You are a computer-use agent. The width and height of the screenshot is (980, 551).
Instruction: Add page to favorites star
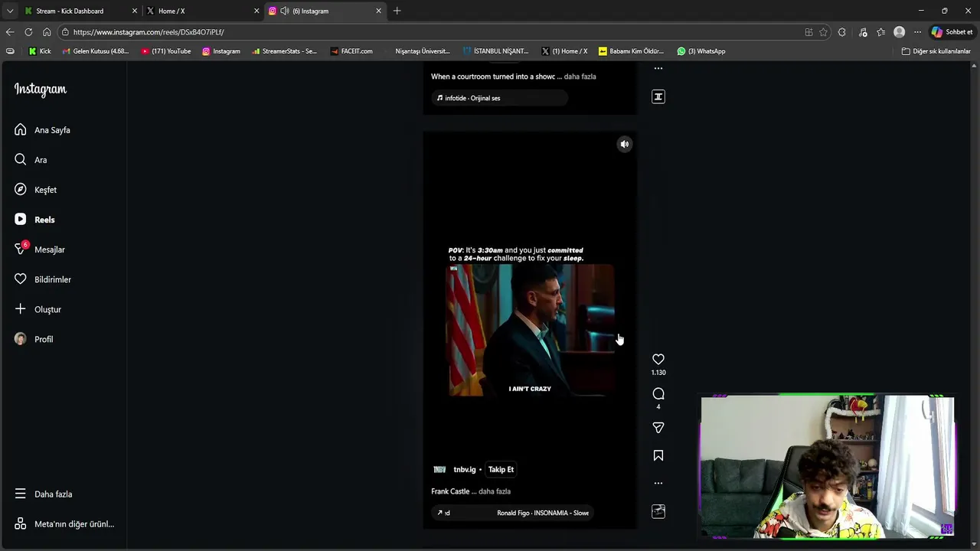(823, 32)
